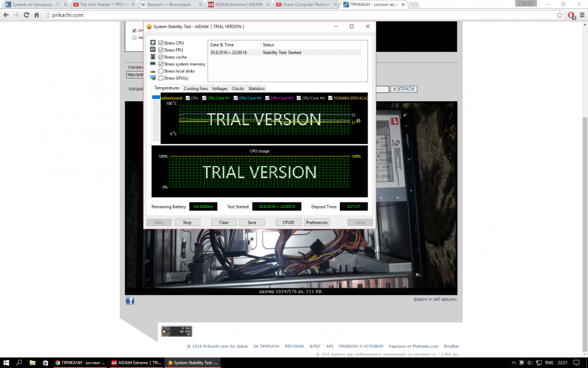Viewport: 588px width, 368px height.
Task: Open the Store taskbar icon
Action: click(45, 363)
